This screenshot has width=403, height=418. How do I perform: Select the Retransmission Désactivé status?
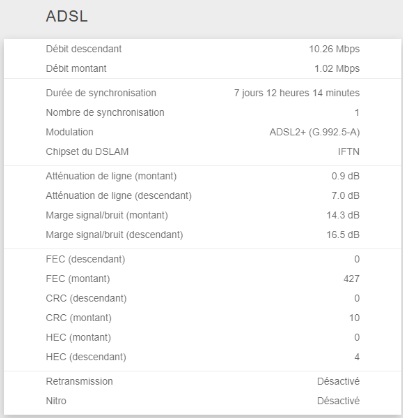(338, 381)
